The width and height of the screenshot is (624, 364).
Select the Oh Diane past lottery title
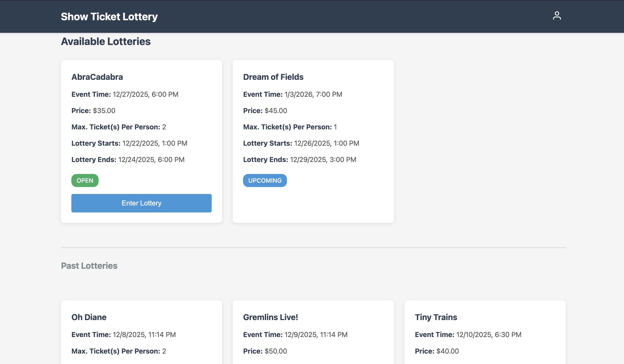[x=89, y=317]
